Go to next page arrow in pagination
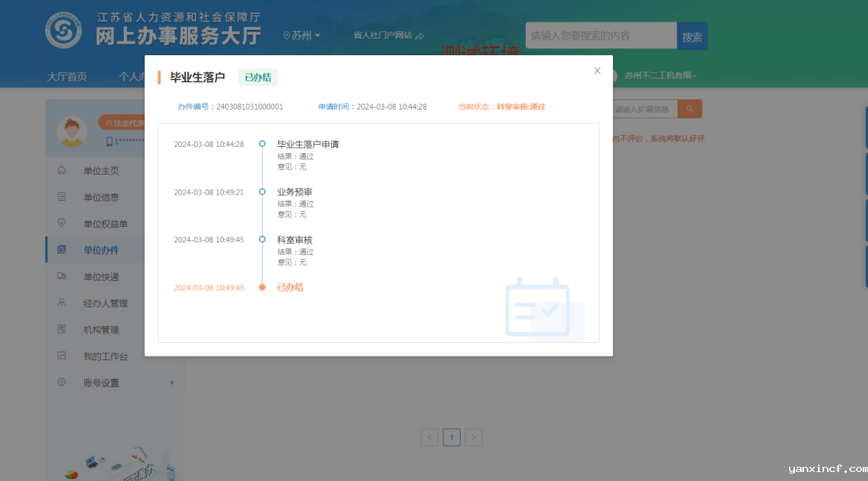 pos(474,438)
